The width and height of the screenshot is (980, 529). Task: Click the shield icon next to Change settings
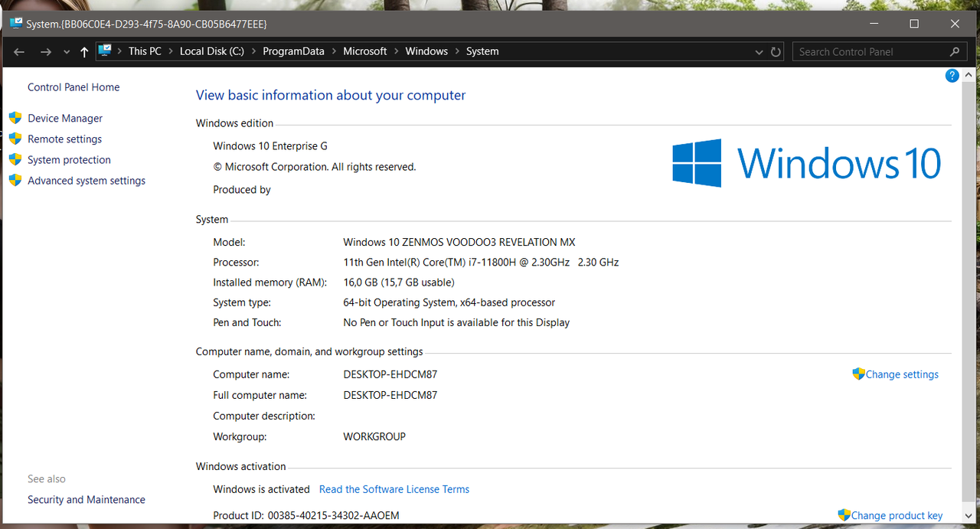(x=858, y=374)
